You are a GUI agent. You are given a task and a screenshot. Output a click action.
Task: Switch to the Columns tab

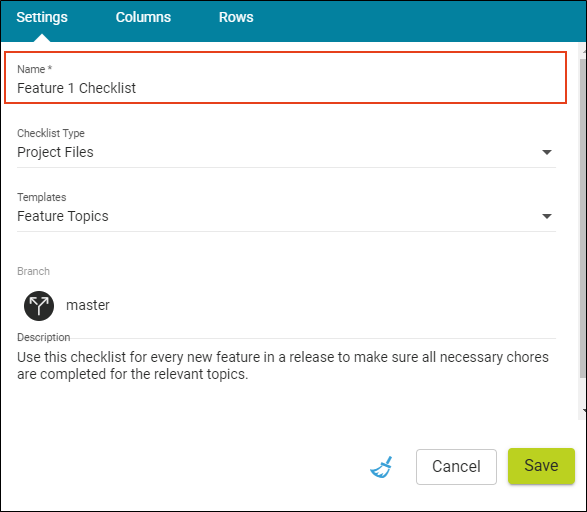point(143,17)
